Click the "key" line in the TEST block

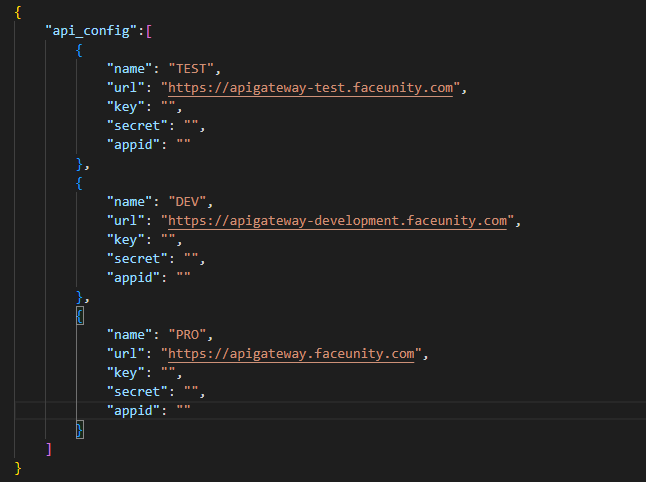click(144, 107)
